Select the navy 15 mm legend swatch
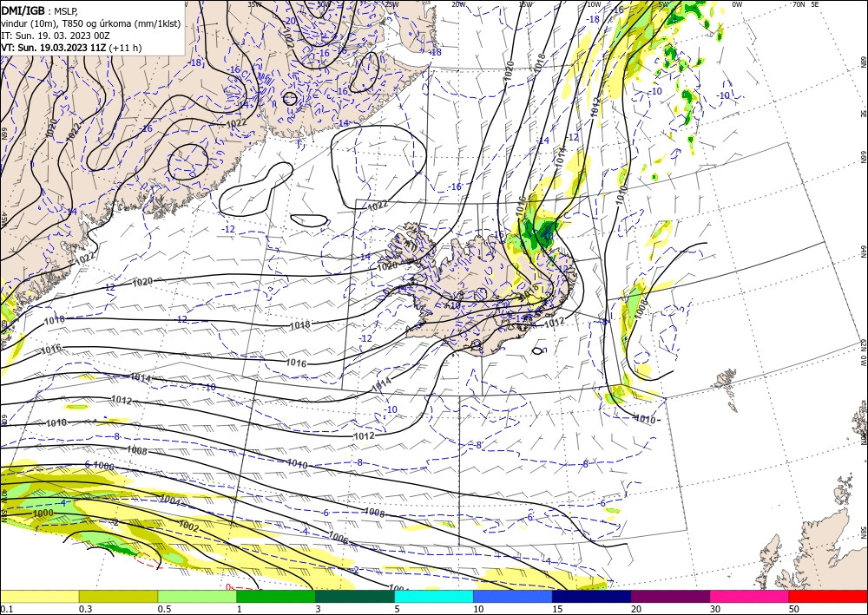This screenshot has height=615, width=868. tap(592, 596)
